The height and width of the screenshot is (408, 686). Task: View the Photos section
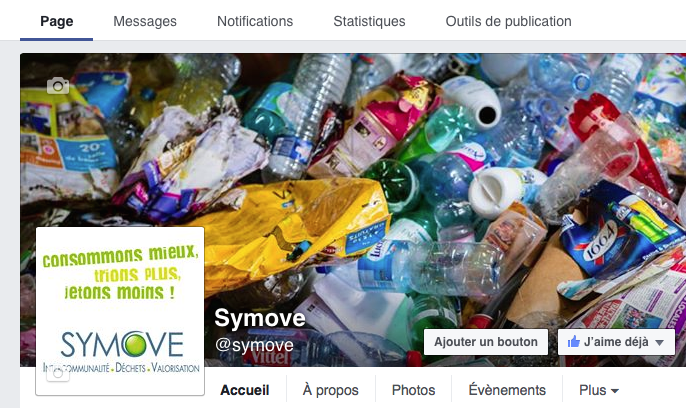pos(413,390)
